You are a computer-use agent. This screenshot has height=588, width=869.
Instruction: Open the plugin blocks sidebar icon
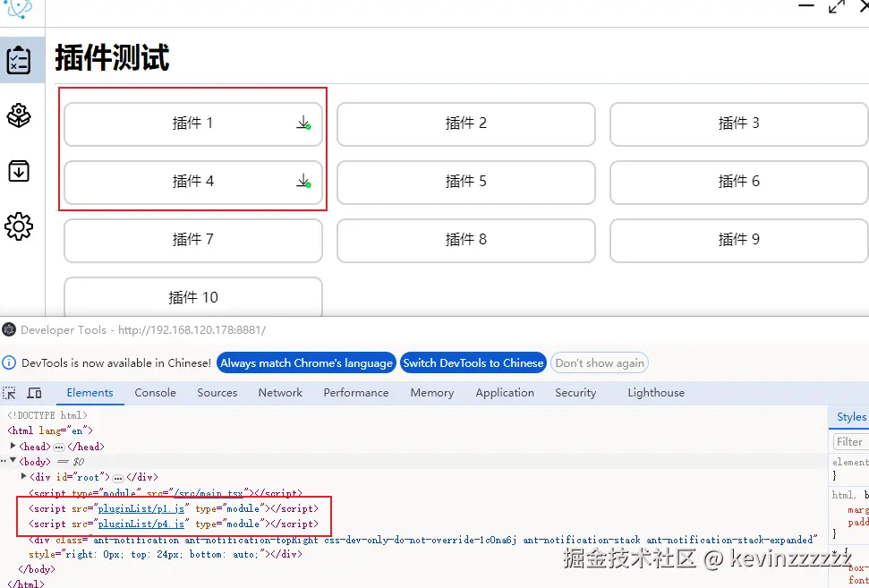pyautogui.click(x=18, y=115)
